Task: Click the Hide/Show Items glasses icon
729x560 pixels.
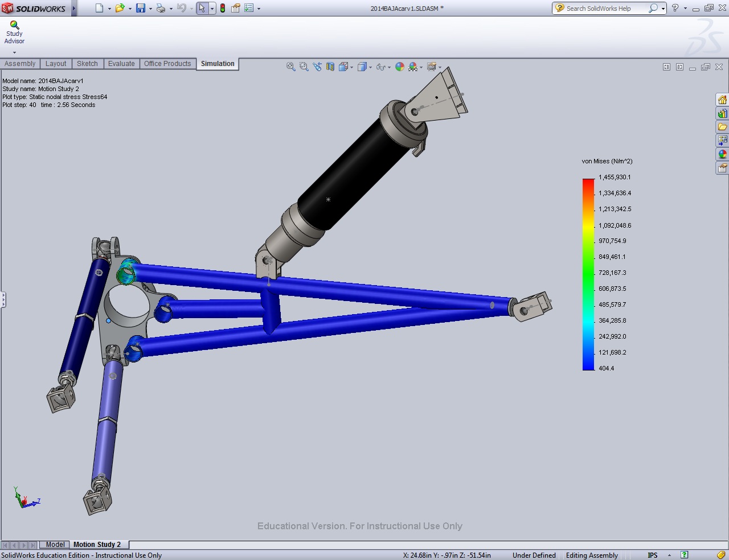Action: pos(380,67)
